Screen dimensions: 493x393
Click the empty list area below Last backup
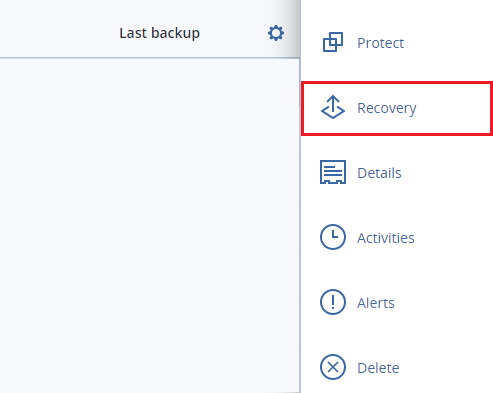[x=150, y=225]
